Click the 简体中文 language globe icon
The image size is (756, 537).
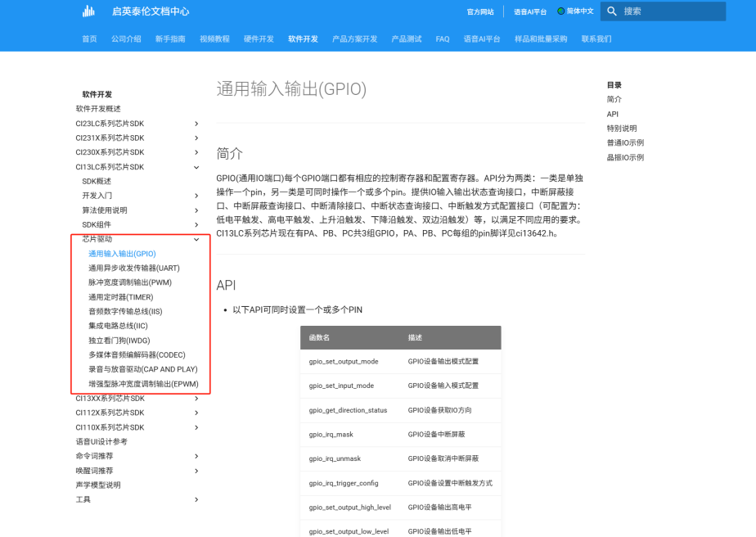[x=560, y=11]
